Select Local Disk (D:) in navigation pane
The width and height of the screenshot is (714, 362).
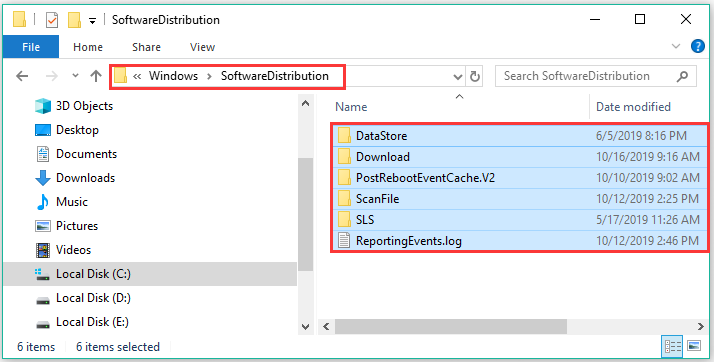click(x=93, y=298)
